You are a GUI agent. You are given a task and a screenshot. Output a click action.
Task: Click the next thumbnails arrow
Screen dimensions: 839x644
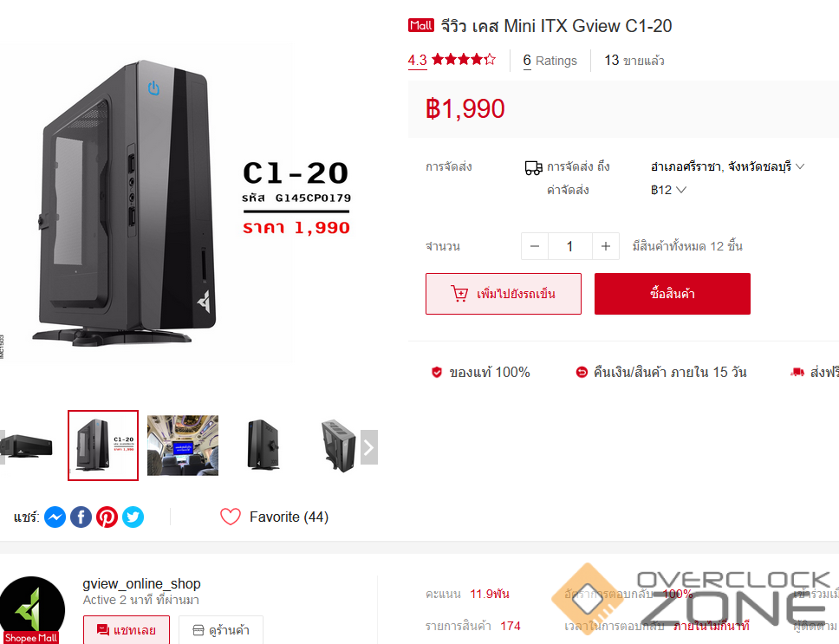point(369,447)
